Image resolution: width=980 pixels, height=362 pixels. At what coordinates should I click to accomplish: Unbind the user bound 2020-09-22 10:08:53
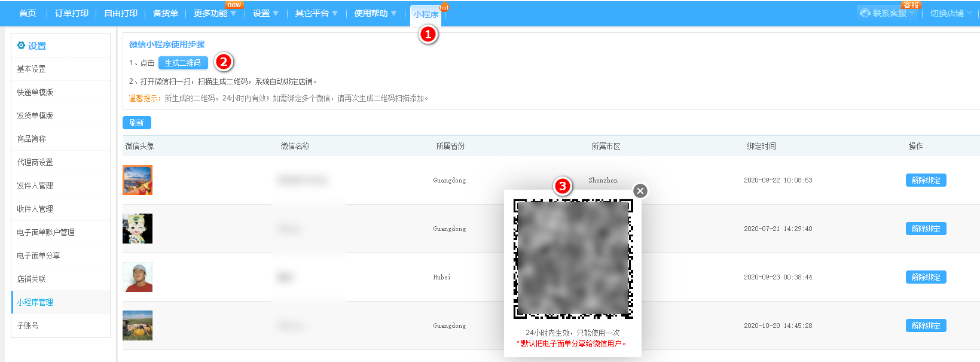click(x=926, y=180)
